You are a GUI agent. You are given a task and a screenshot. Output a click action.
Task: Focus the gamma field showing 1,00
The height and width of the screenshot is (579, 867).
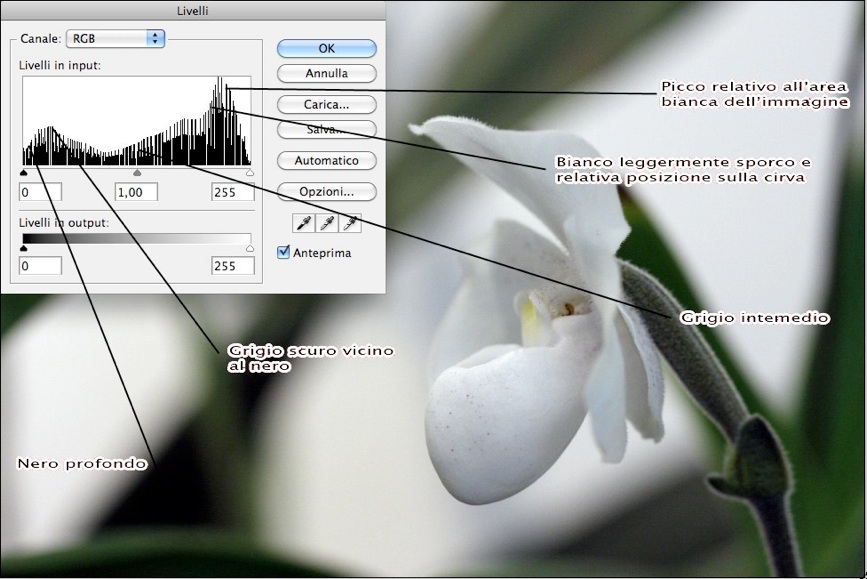click(137, 192)
